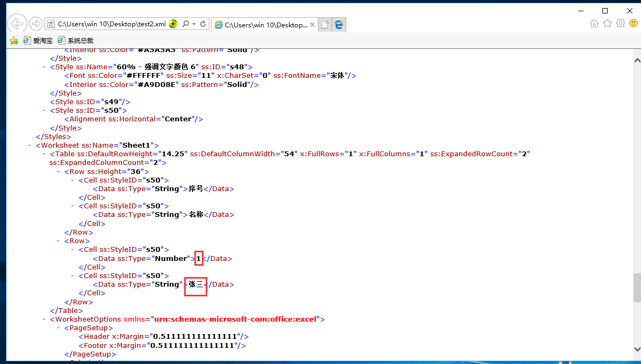Close the C:\Users\win 10\Desktop tab
Viewport: 641px width, 364px height.
click(x=312, y=25)
